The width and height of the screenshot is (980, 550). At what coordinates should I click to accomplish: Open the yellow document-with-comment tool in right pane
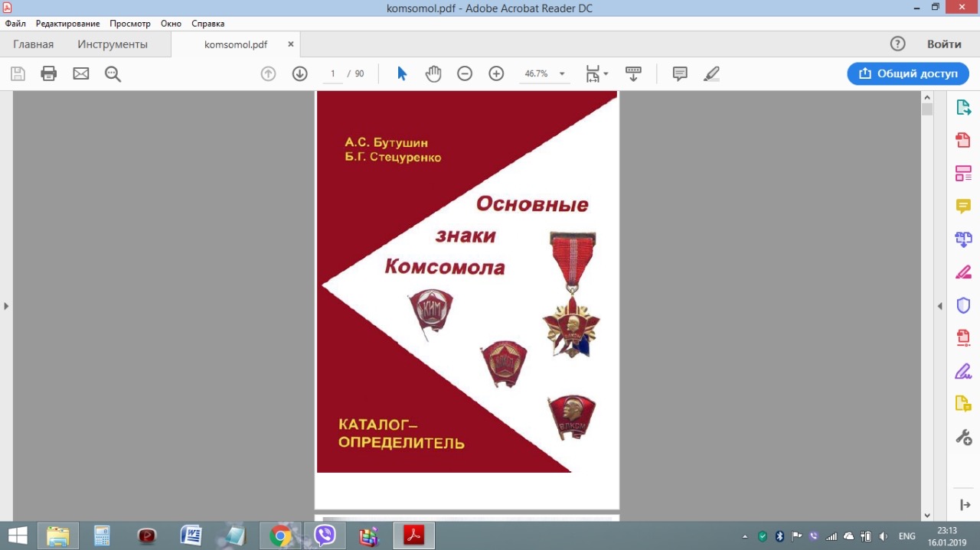pos(963,404)
